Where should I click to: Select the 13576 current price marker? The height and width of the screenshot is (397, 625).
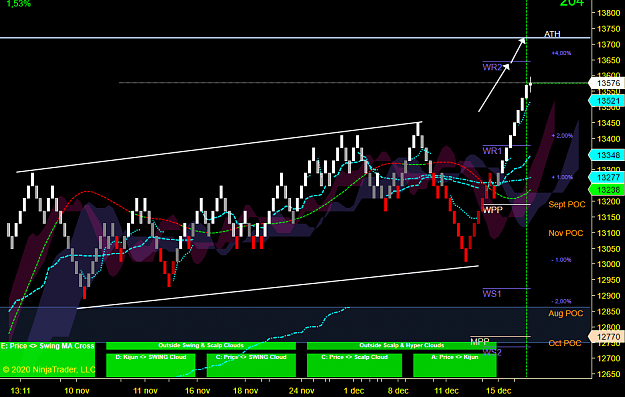608,83
